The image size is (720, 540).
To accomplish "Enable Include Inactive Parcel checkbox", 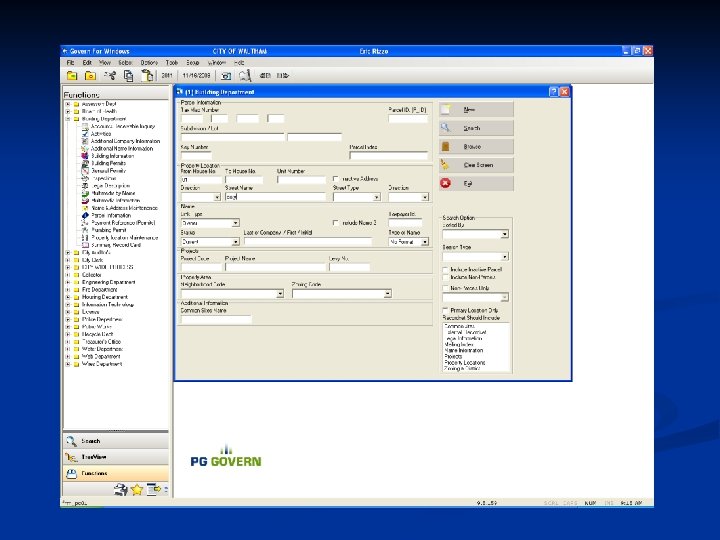I will click(x=445, y=270).
